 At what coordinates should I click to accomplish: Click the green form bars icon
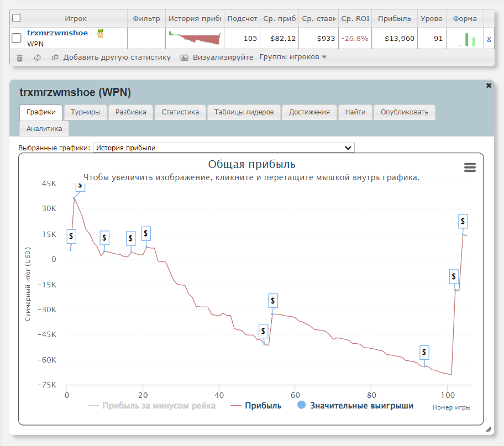[467, 39]
